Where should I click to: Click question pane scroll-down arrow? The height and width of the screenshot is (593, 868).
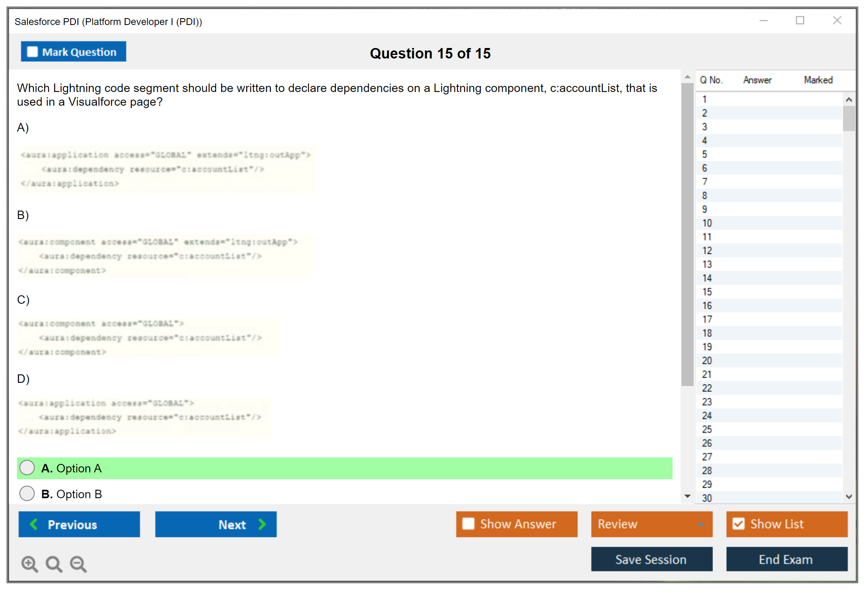click(688, 496)
